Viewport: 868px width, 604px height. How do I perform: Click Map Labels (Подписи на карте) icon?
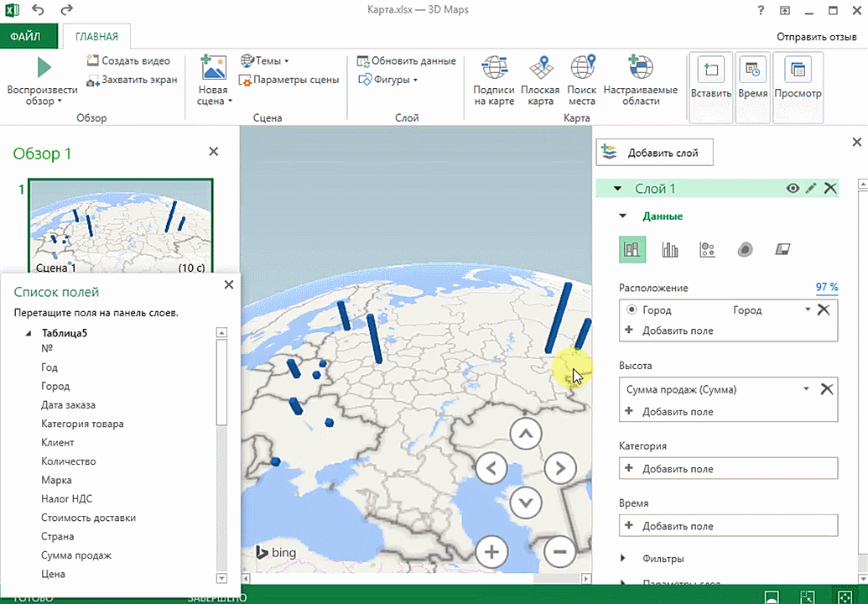point(493,69)
